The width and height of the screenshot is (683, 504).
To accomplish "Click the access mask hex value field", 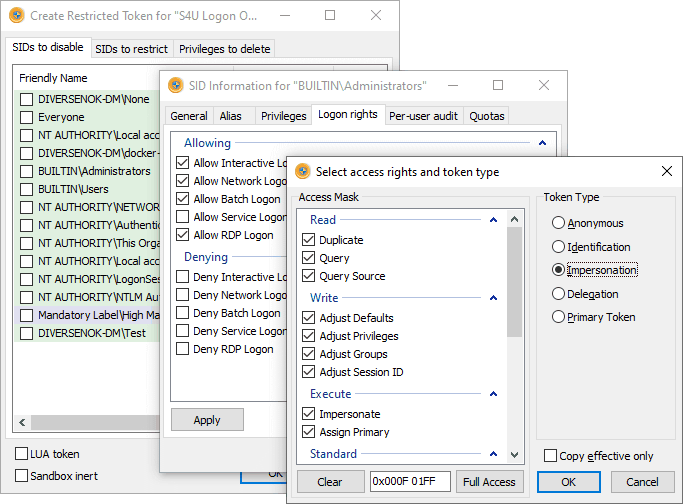I will click(410, 481).
